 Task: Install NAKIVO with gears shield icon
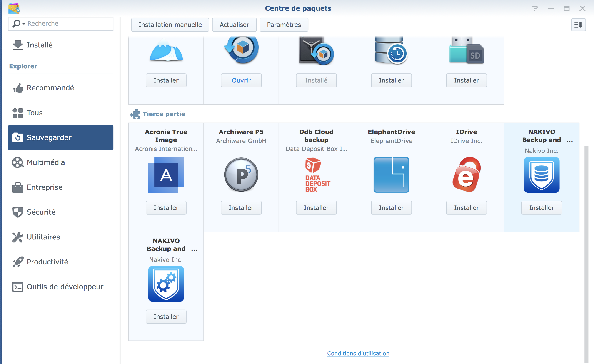pyautogui.click(x=166, y=317)
